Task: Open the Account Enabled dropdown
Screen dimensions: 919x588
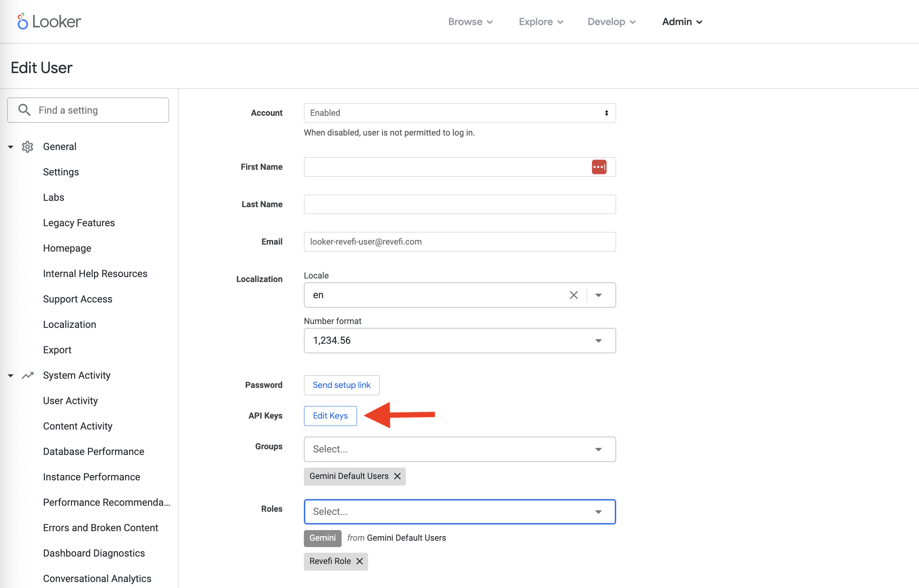Action: [x=459, y=113]
